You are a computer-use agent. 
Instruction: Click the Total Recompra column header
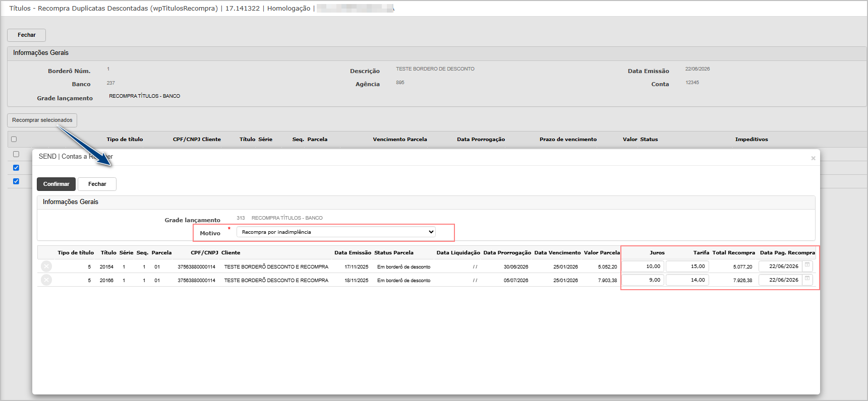pos(733,253)
